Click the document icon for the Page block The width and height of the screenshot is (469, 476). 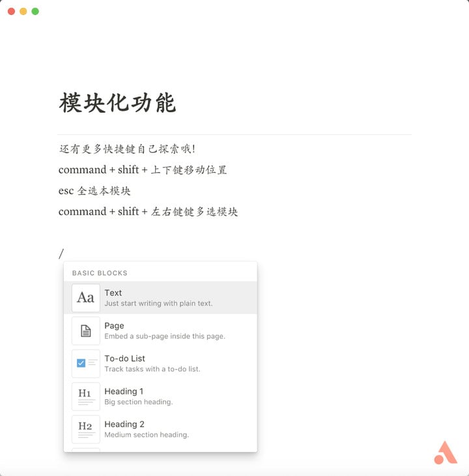(86, 331)
